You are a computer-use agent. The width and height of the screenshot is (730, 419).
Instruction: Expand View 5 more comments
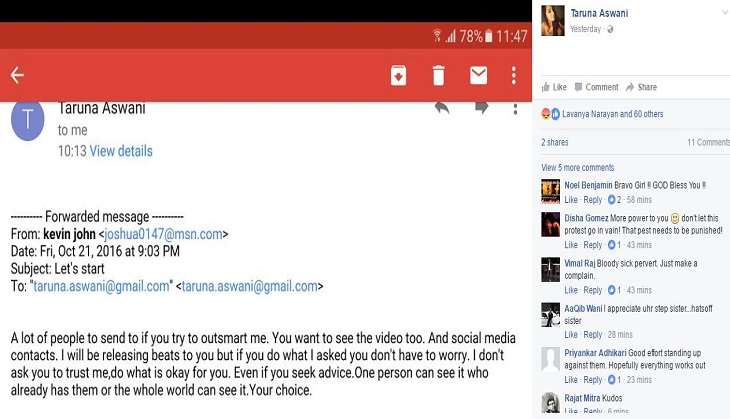click(x=578, y=168)
